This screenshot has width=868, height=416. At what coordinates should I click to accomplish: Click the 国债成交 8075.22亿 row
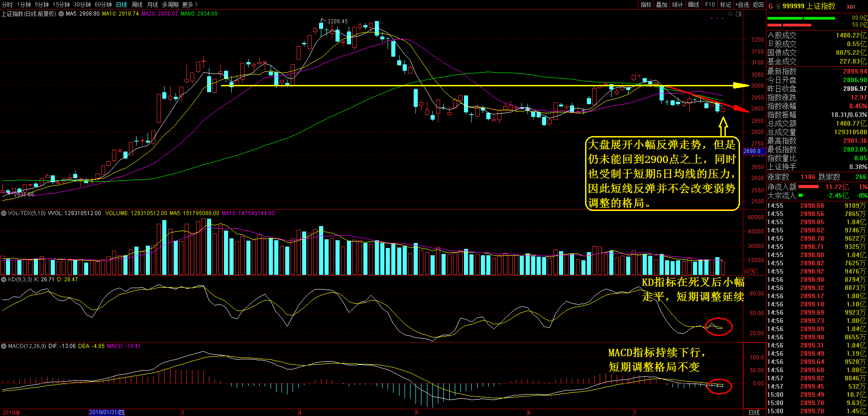[x=817, y=53]
